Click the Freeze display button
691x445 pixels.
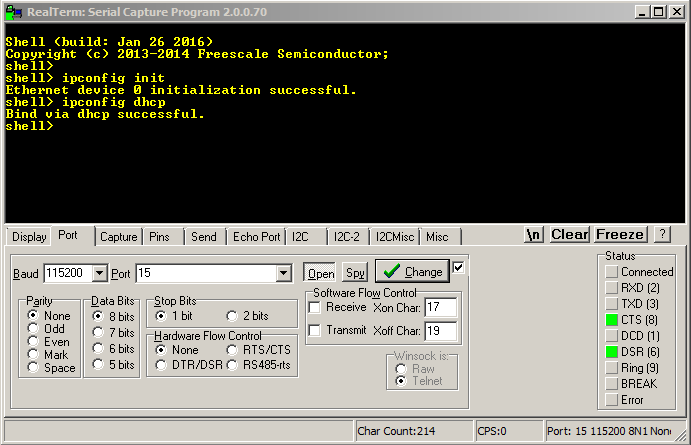[x=620, y=234]
